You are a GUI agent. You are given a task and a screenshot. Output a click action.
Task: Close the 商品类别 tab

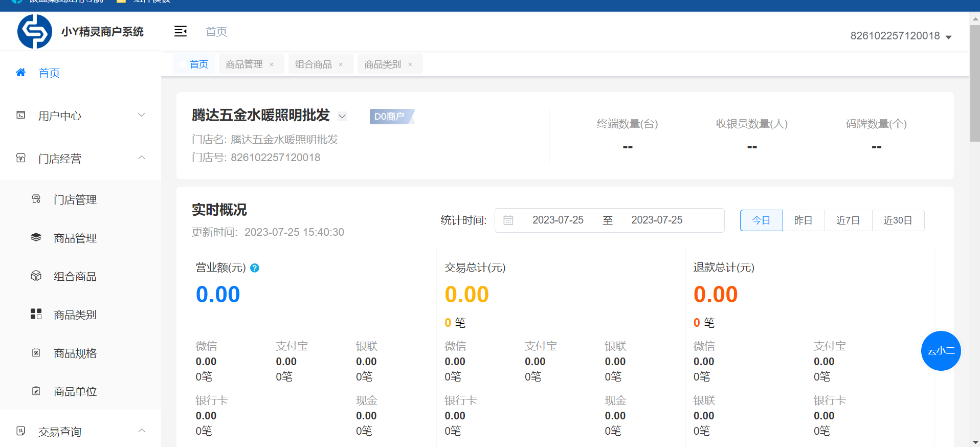(x=410, y=64)
